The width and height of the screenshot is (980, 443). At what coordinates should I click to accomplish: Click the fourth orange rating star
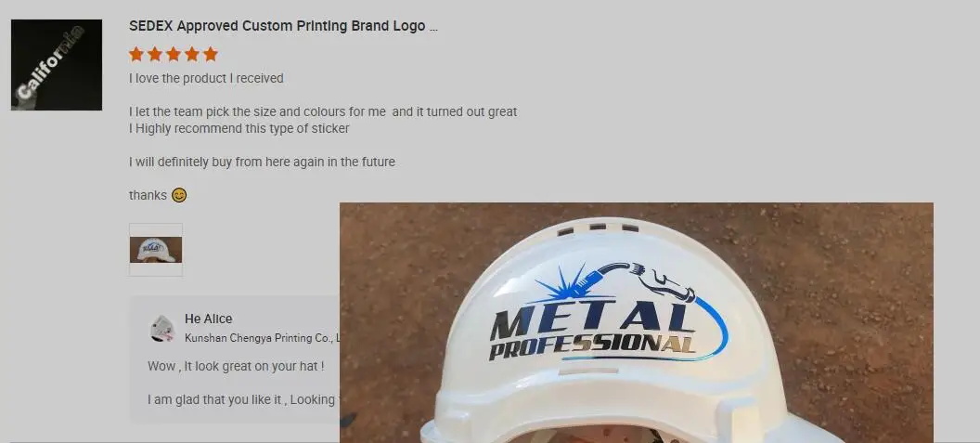(192, 55)
